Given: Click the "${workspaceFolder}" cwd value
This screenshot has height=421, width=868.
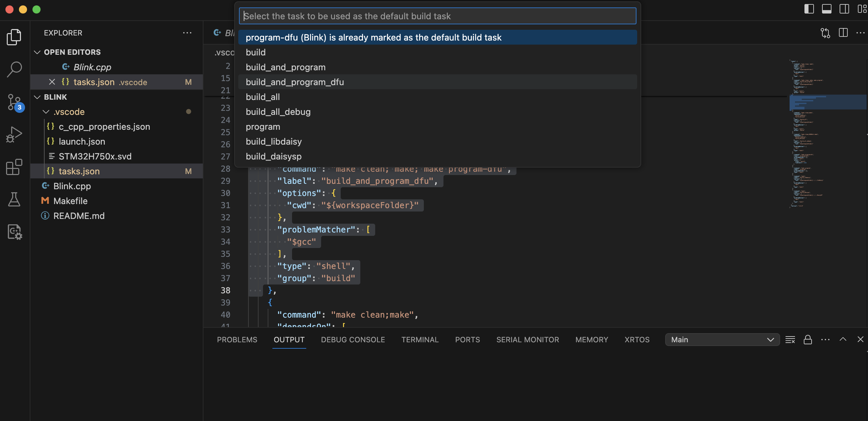Looking at the screenshot, I should click(370, 205).
